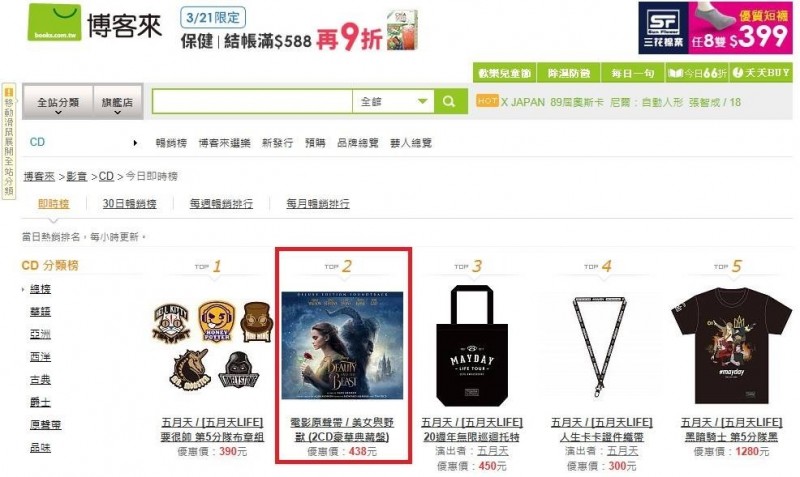Switch to the 每週暢銷排行 tab
The height and width of the screenshot is (477, 800).
tap(221, 204)
